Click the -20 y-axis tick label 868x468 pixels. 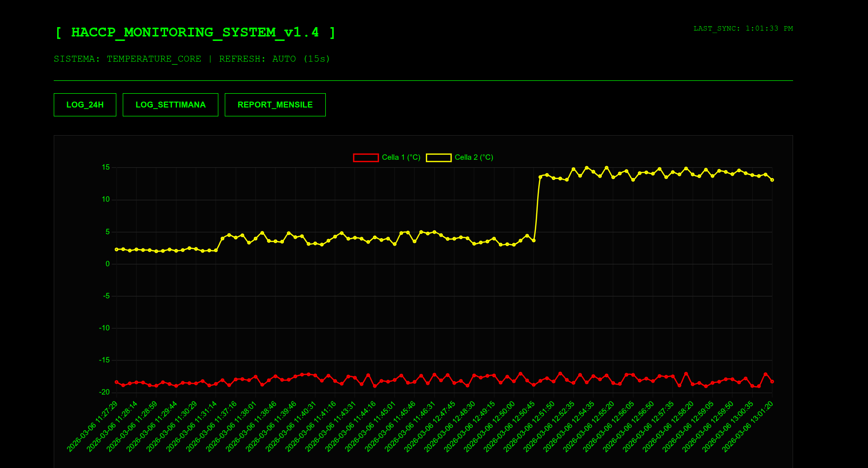[x=104, y=393]
